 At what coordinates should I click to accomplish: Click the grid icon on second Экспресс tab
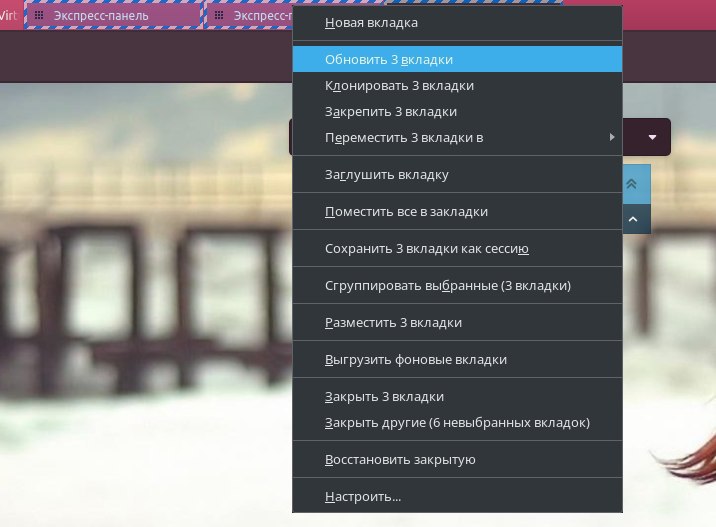pyautogui.click(x=219, y=16)
